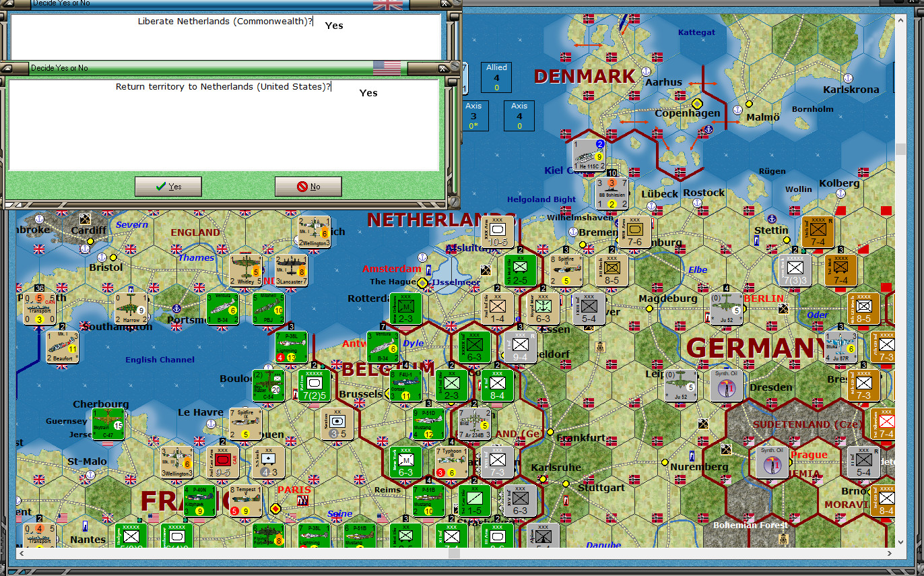Select the Ventura B-34 counter near Portsmouth
Viewport: 924px width, 576px height.
(222, 309)
